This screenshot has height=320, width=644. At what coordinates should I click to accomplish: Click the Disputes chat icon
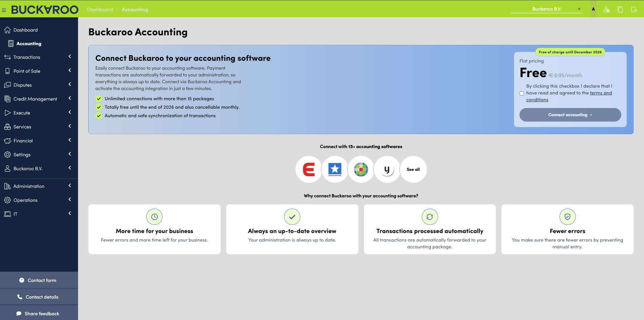coord(7,85)
